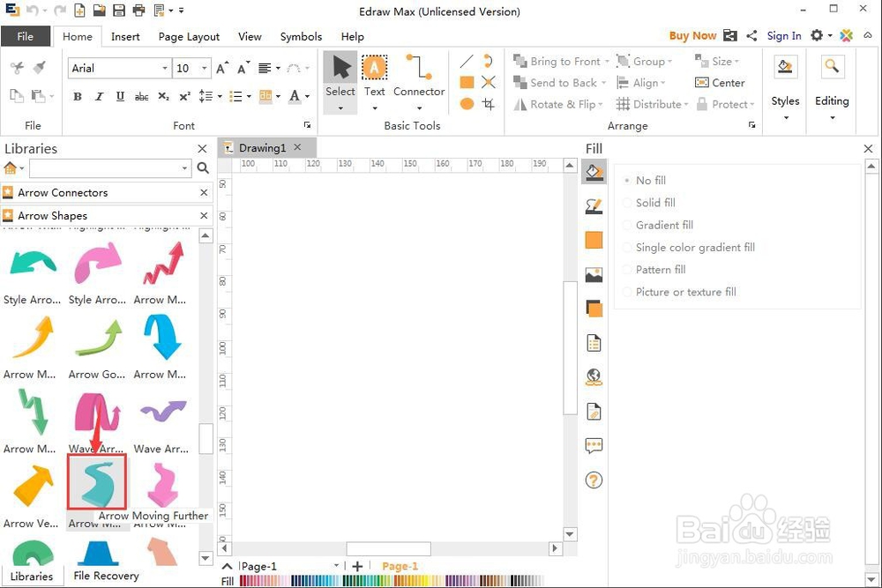Open the font size 10 dropdown
882x588 pixels.
point(205,68)
